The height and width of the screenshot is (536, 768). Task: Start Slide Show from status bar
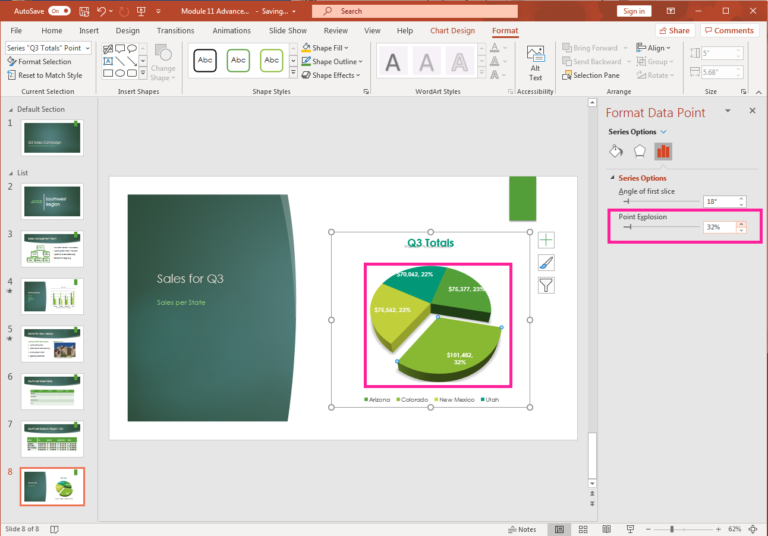click(629, 528)
